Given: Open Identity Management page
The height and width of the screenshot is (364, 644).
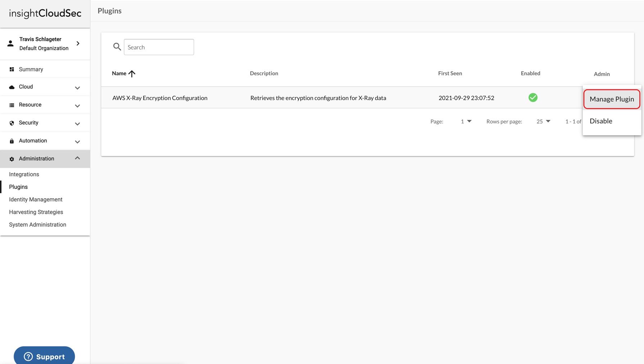Looking at the screenshot, I should [x=36, y=199].
